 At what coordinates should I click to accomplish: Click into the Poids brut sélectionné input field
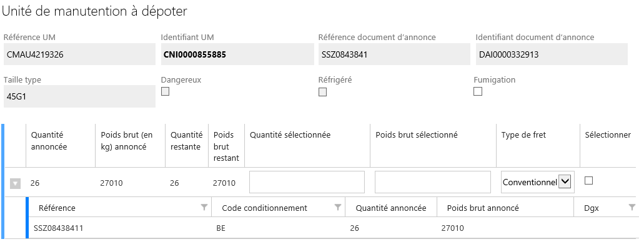pos(432,182)
